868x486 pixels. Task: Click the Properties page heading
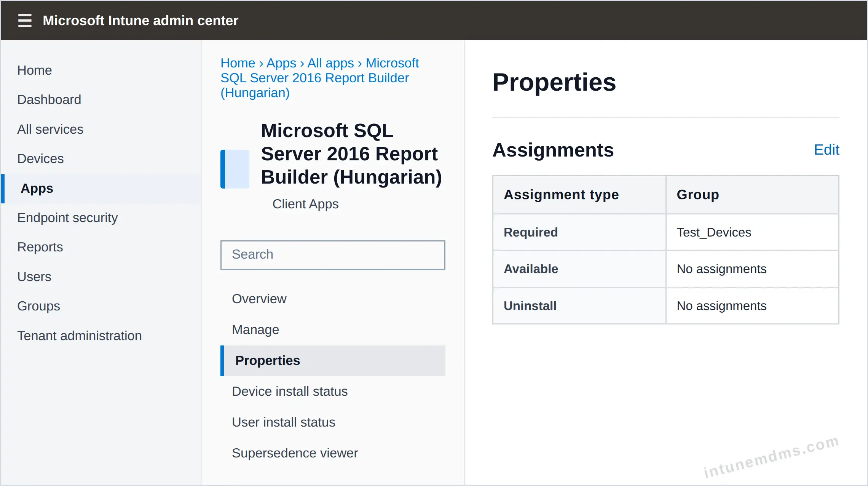point(554,82)
